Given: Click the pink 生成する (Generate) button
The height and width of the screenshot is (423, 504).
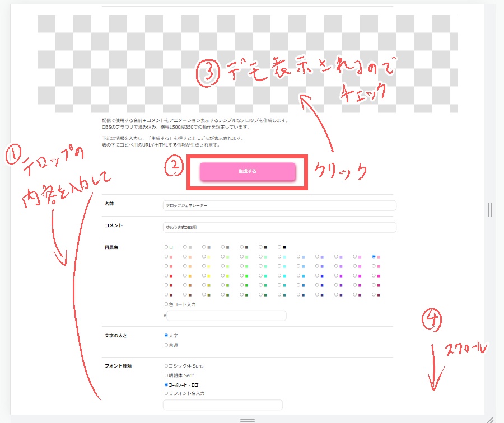Looking at the screenshot, I should 247,172.
